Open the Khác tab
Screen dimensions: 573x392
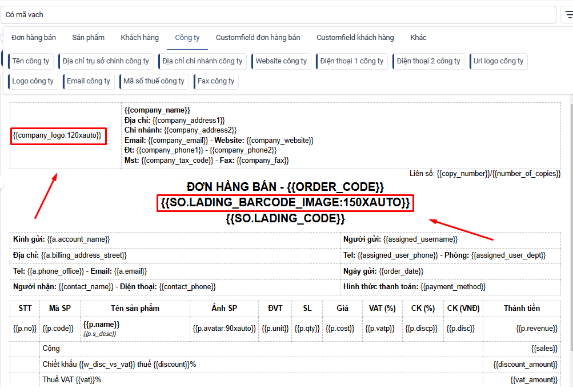(x=418, y=38)
